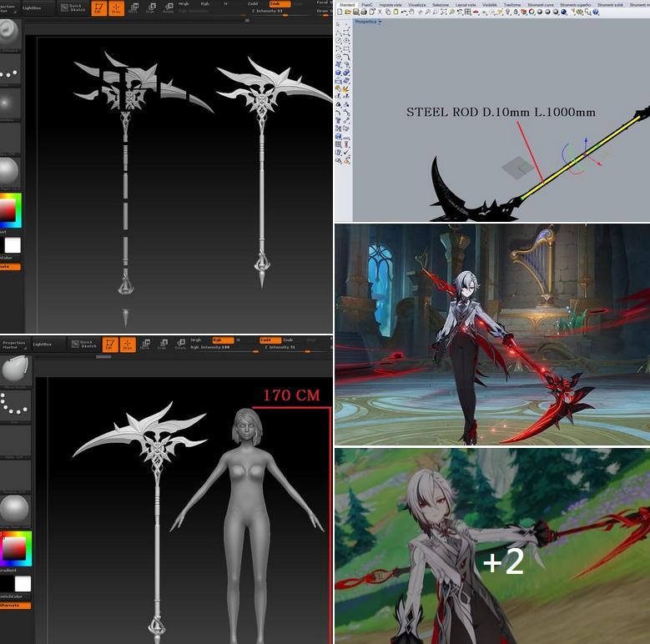
Task: Switch to Selezione tab in Rhino
Action: (441, 4)
